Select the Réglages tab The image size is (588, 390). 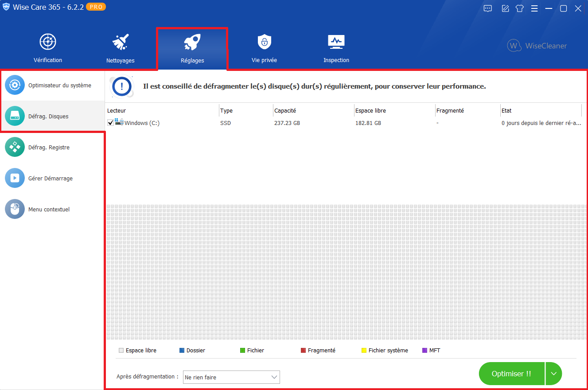click(x=192, y=49)
